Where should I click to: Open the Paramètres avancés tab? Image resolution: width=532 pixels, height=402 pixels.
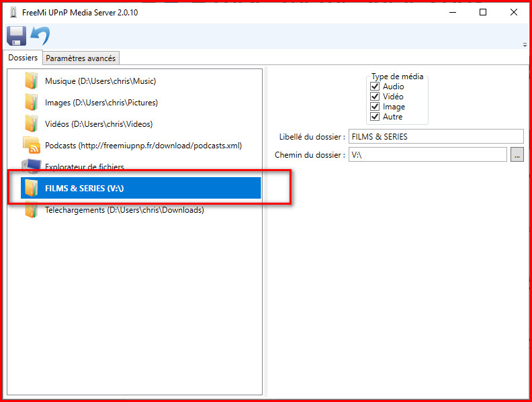pos(81,58)
